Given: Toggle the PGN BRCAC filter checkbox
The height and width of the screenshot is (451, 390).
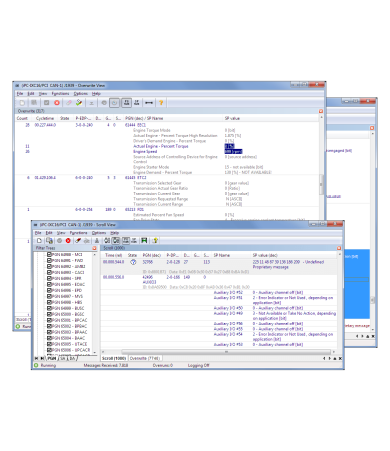Looking at the screenshot, I should click(49, 320).
